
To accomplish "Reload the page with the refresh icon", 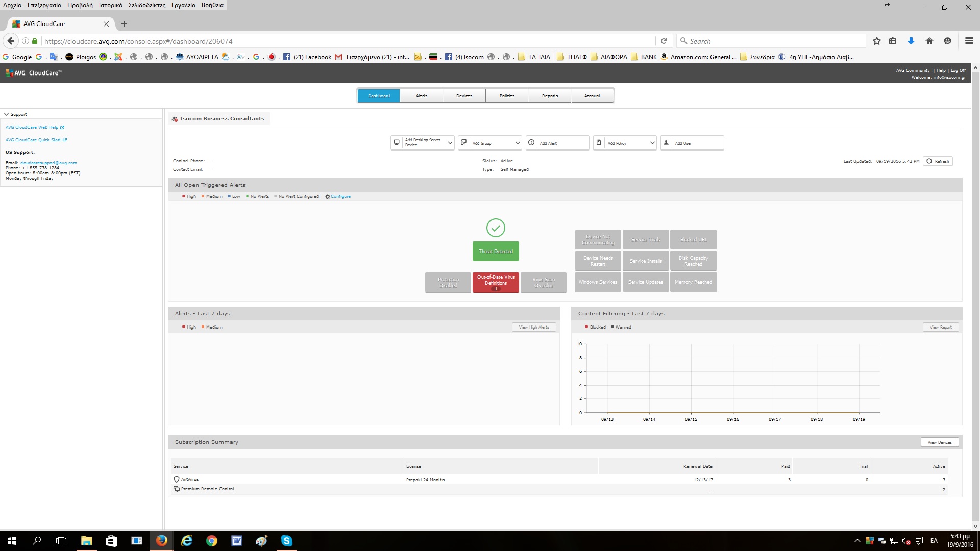I will click(664, 41).
